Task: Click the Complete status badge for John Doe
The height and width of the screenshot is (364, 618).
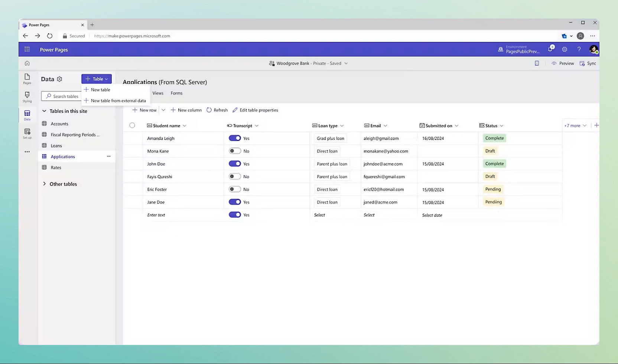Action: [494, 163]
